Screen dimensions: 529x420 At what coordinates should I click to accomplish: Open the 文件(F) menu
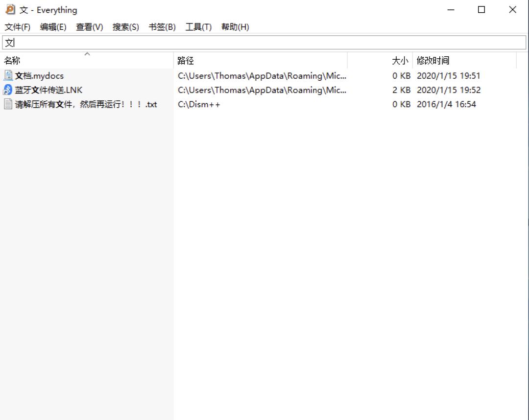(17, 27)
